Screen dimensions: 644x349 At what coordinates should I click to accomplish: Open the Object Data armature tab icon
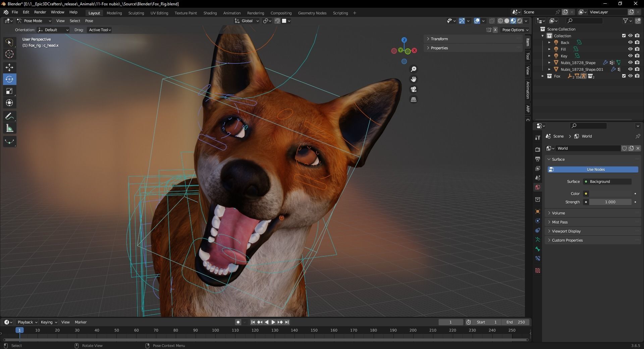[538, 240]
